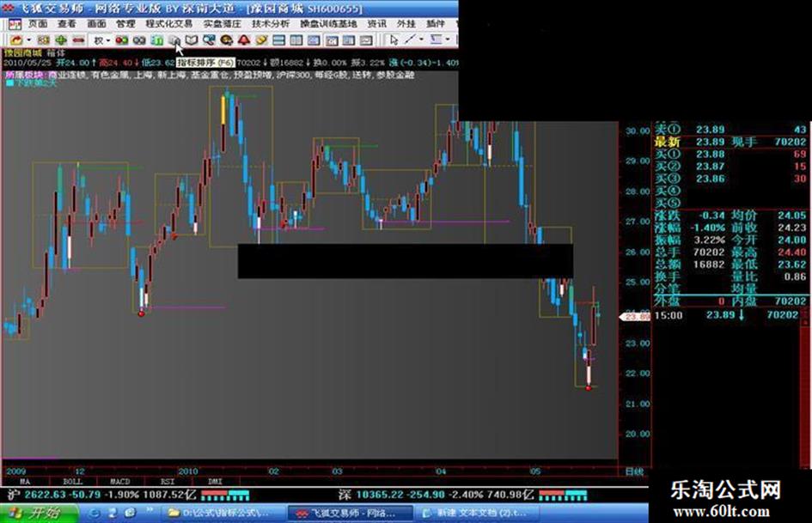Click the chart window icon after layout icons
The image size is (812, 523).
pos(332,40)
